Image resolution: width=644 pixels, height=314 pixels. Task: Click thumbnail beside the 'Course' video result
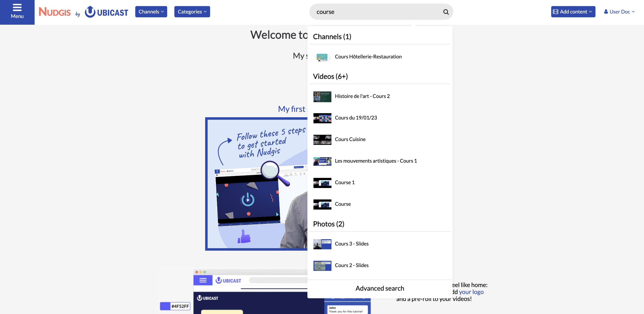pos(322,204)
